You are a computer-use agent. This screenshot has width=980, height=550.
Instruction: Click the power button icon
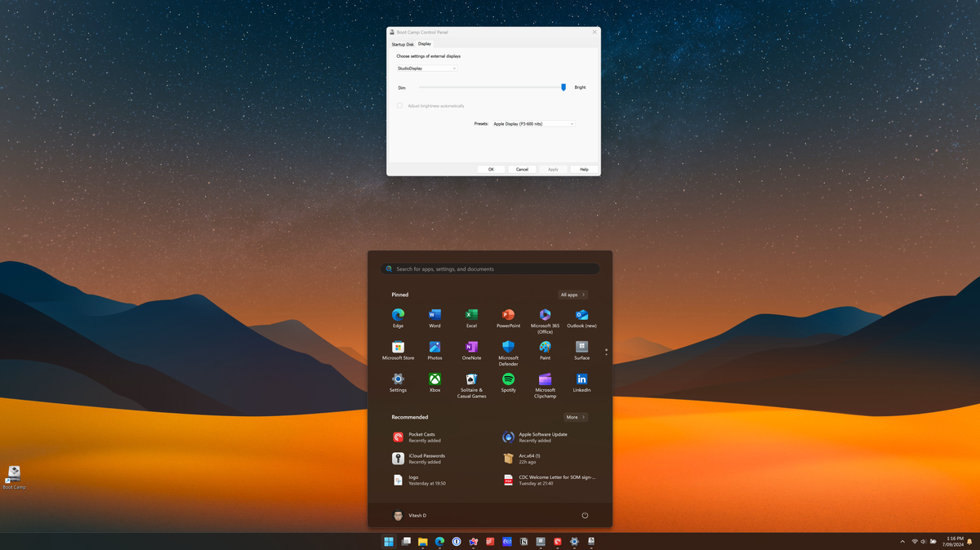(585, 516)
